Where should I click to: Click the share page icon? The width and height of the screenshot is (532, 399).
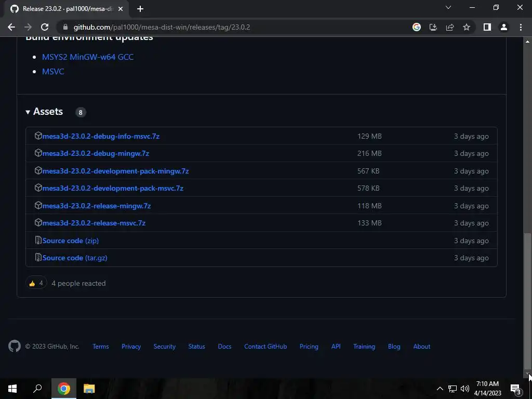(x=450, y=27)
